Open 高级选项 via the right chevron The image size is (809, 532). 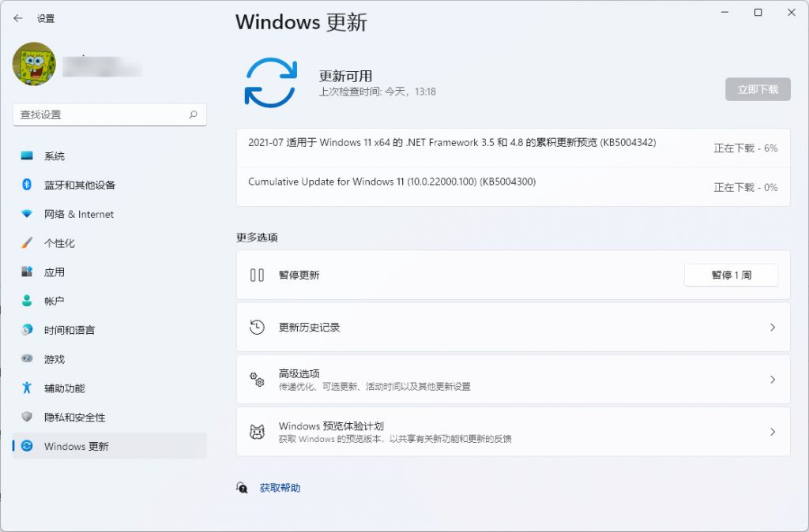coord(773,380)
